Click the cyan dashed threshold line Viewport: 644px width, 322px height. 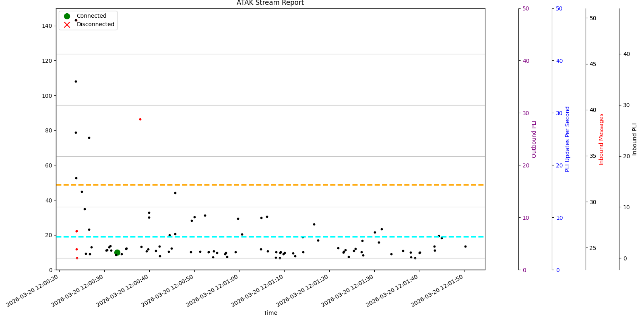point(282,237)
